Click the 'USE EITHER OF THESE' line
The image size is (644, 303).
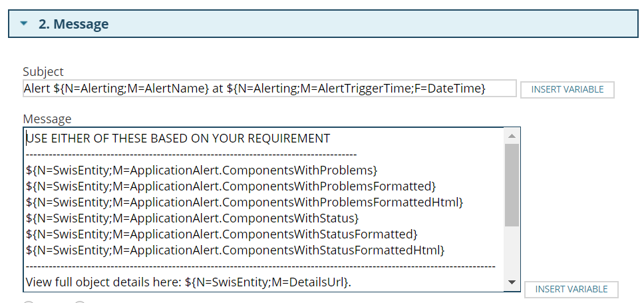pos(178,139)
